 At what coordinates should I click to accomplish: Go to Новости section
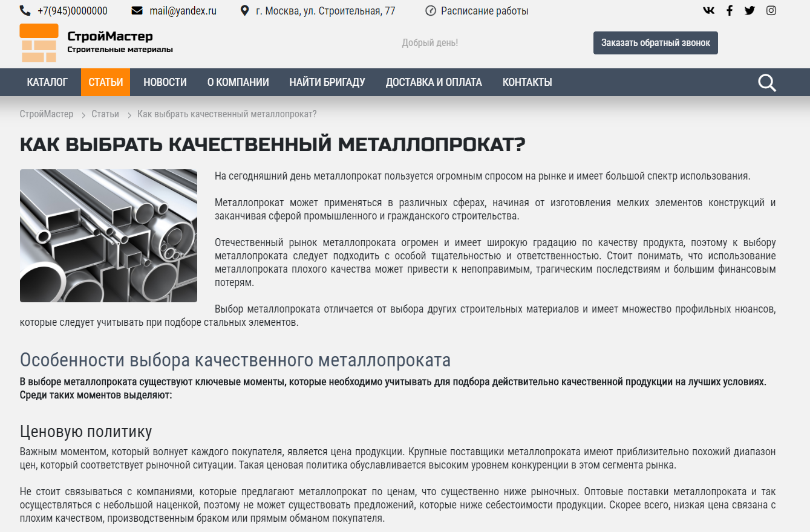pyautogui.click(x=165, y=82)
